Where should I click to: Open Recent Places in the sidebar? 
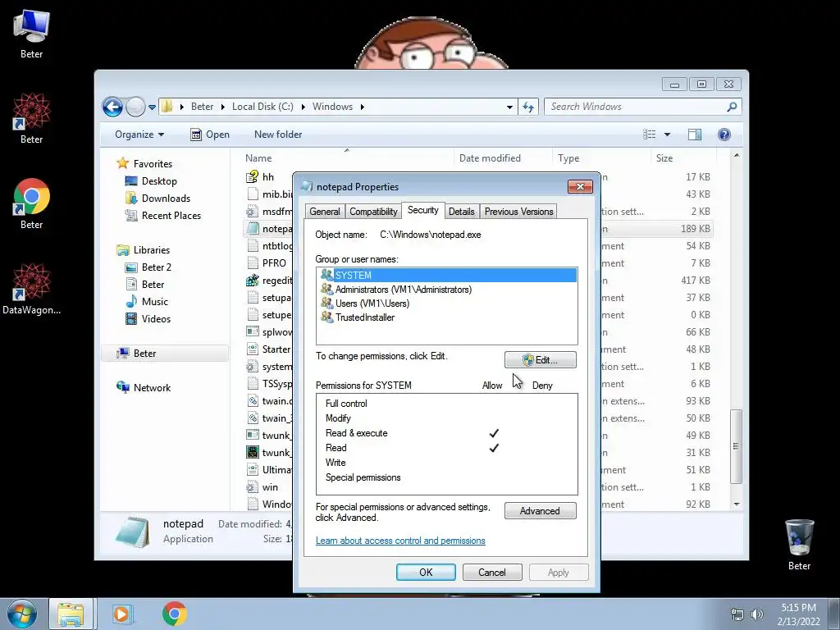(x=163, y=216)
